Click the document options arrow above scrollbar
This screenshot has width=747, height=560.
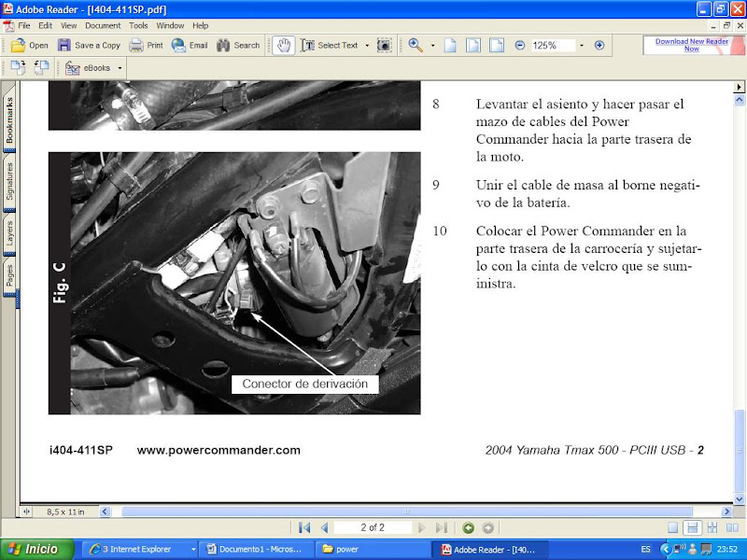click(740, 87)
